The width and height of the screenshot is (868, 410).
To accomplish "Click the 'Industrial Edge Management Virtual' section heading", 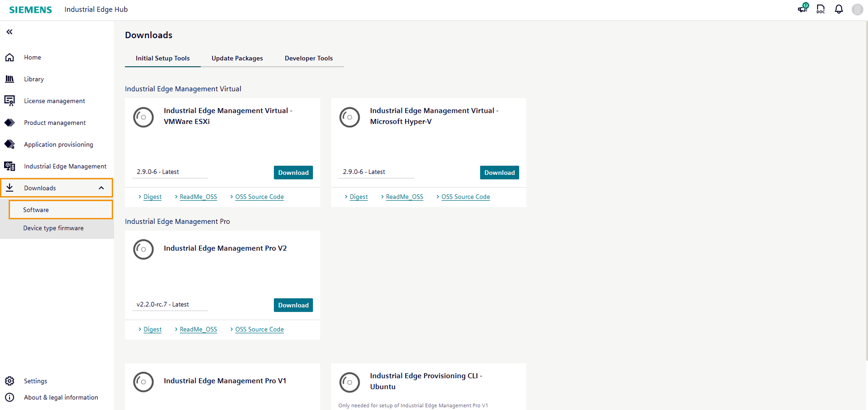I will click(x=183, y=89).
